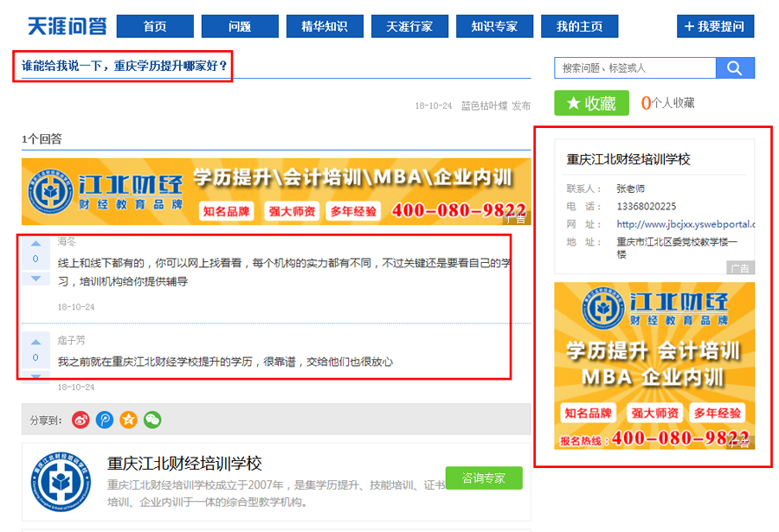Screen dimensions: 779x532
Task: Click the question title 重庆学历提升哪家好
Action: point(124,66)
